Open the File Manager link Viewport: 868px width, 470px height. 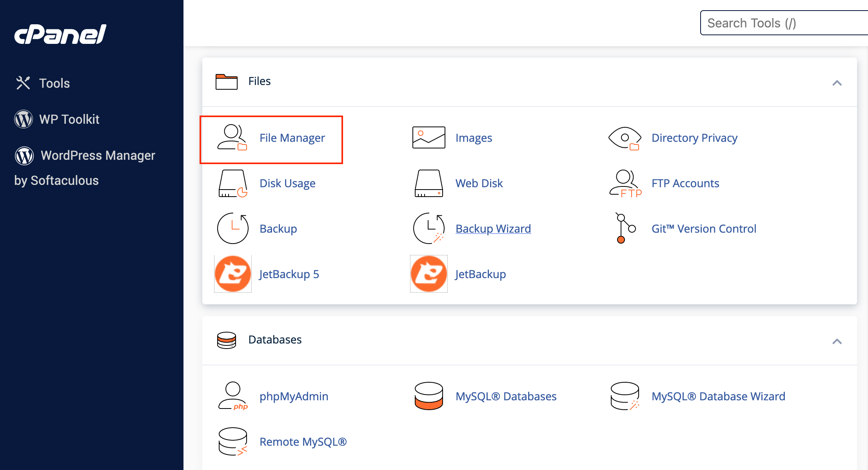tap(292, 138)
